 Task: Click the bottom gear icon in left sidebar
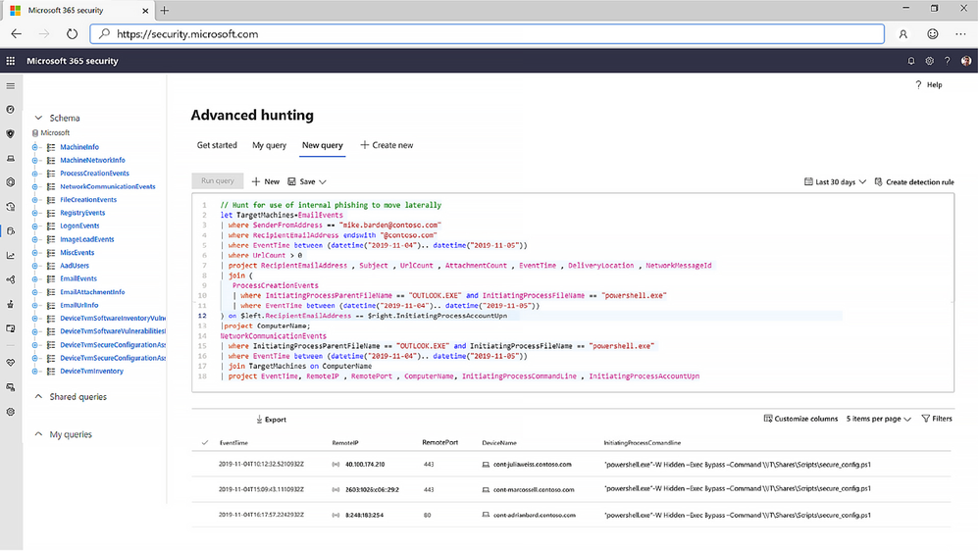click(11, 412)
